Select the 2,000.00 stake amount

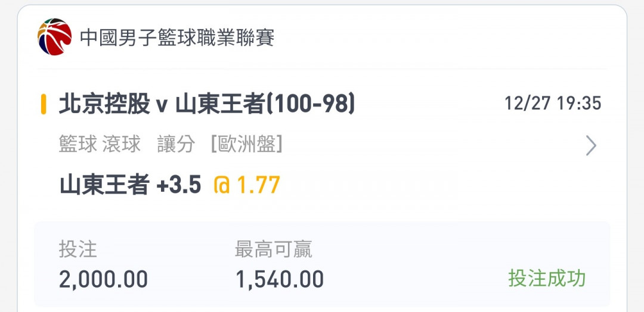pyautogui.click(x=104, y=279)
